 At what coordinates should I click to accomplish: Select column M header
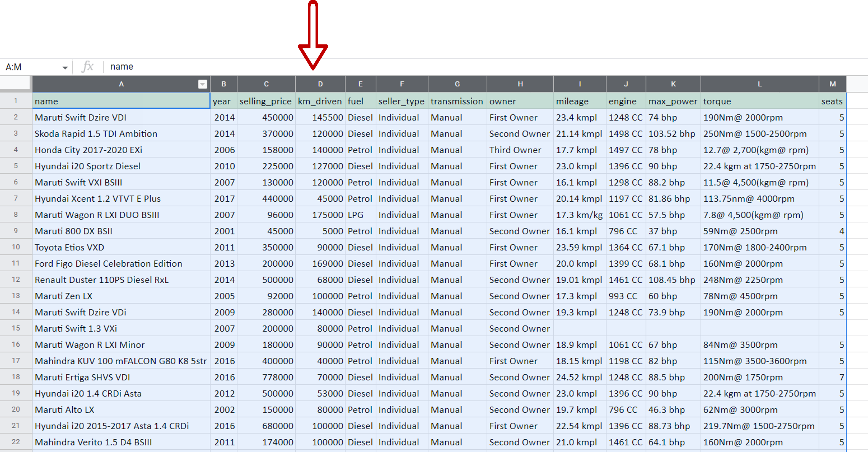click(x=832, y=84)
